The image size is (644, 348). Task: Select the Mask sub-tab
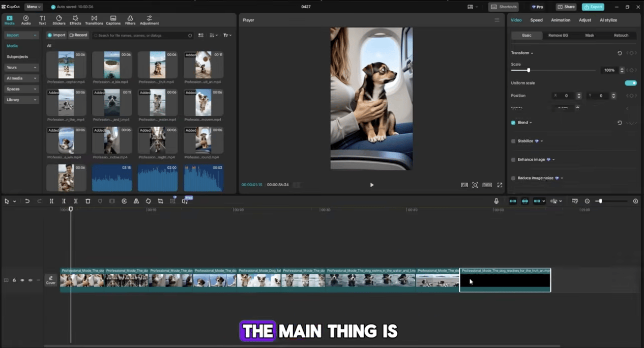(x=590, y=35)
